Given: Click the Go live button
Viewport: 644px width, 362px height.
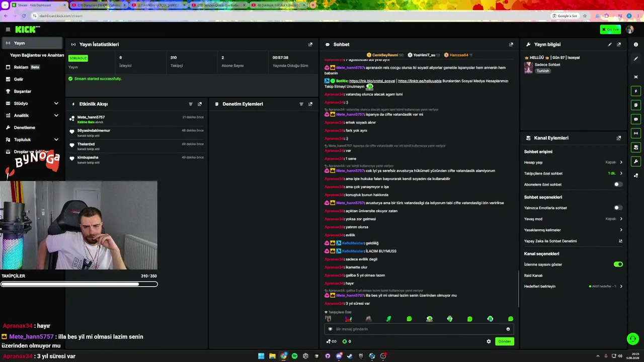Looking at the screenshot, I should point(610,30).
